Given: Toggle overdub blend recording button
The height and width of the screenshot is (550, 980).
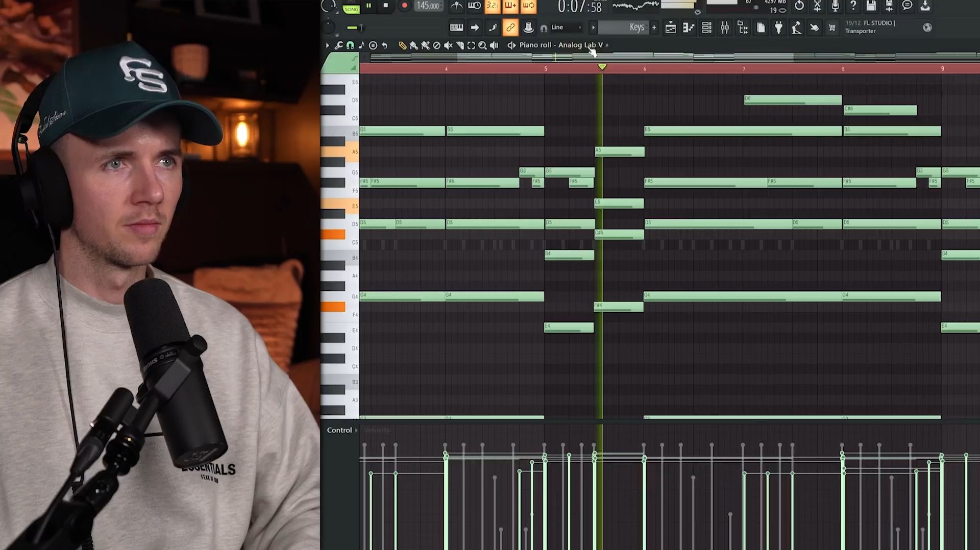Looking at the screenshot, I should pos(510,6).
